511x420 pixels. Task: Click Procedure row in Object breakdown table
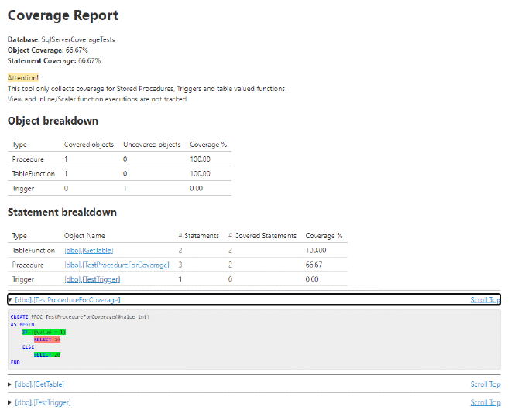(119, 159)
